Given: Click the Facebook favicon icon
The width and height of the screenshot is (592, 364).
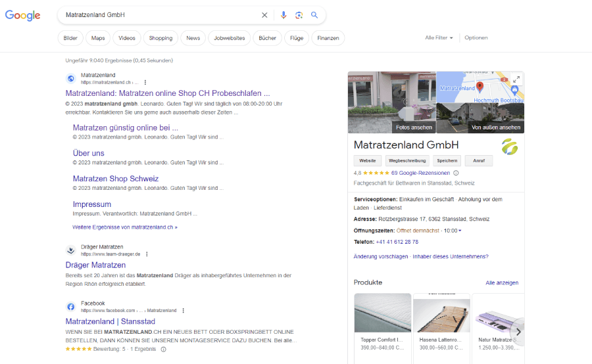Looking at the screenshot, I should click(71, 307).
